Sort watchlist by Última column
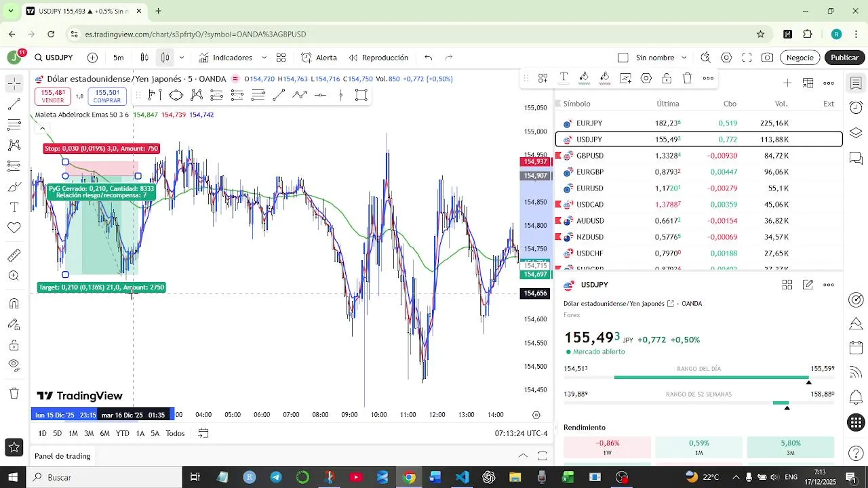Viewport: 868px width, 488px height. [667, 104]
